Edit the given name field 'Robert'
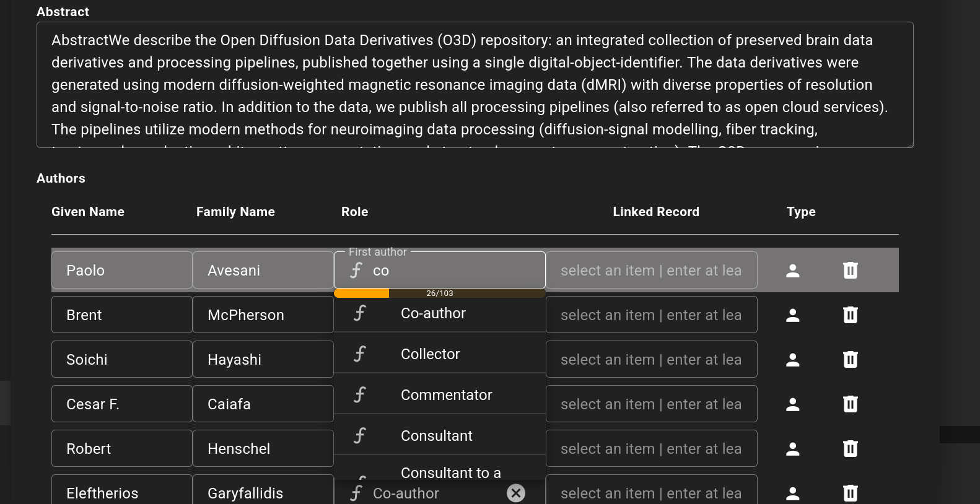 [x=122, y=448]
